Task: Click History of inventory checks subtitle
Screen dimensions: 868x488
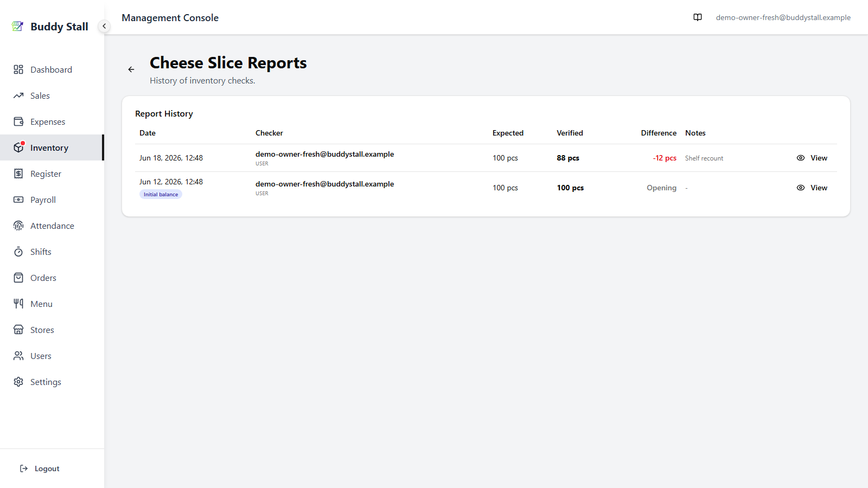Action: [x=202, y=81]
